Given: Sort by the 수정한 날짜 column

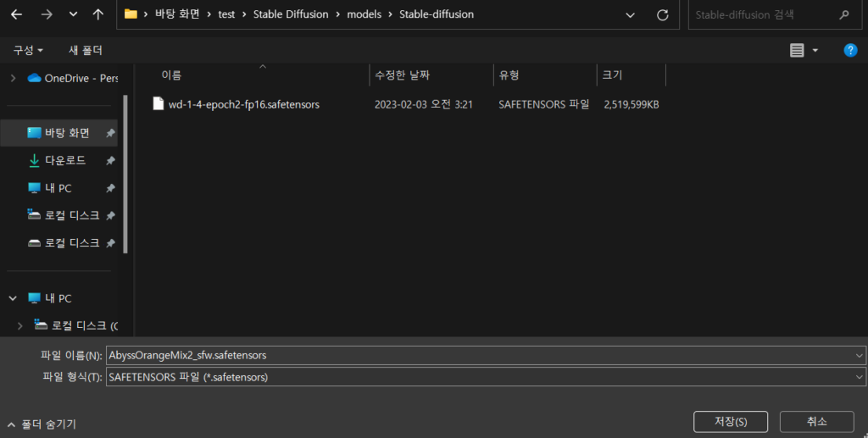Looking at the screenshot, I should [403, 75].
